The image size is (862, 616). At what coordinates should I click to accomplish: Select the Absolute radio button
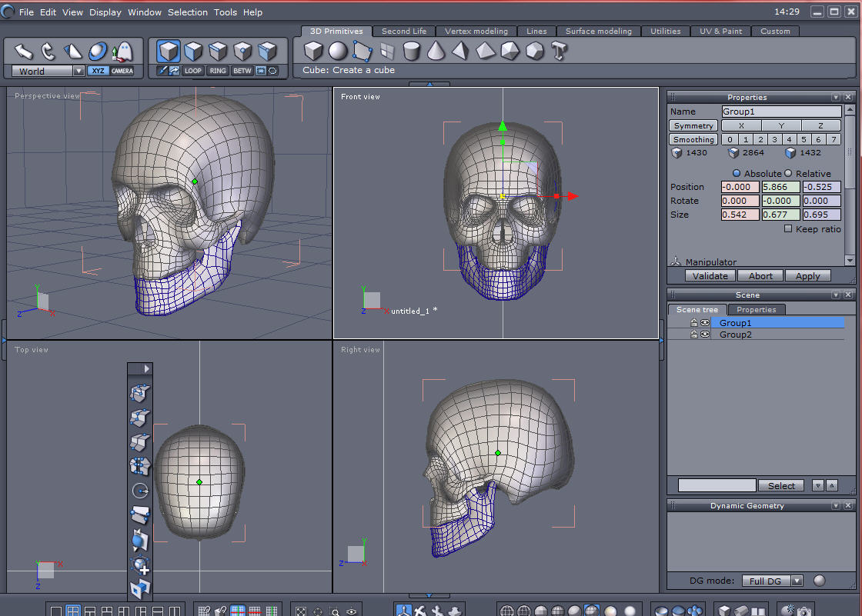(737, 173)
